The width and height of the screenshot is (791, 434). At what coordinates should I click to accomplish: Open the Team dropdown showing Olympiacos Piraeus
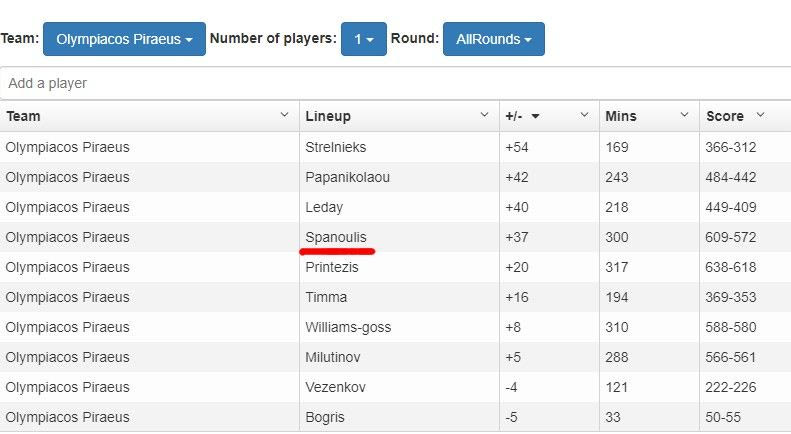coord(124,39)
